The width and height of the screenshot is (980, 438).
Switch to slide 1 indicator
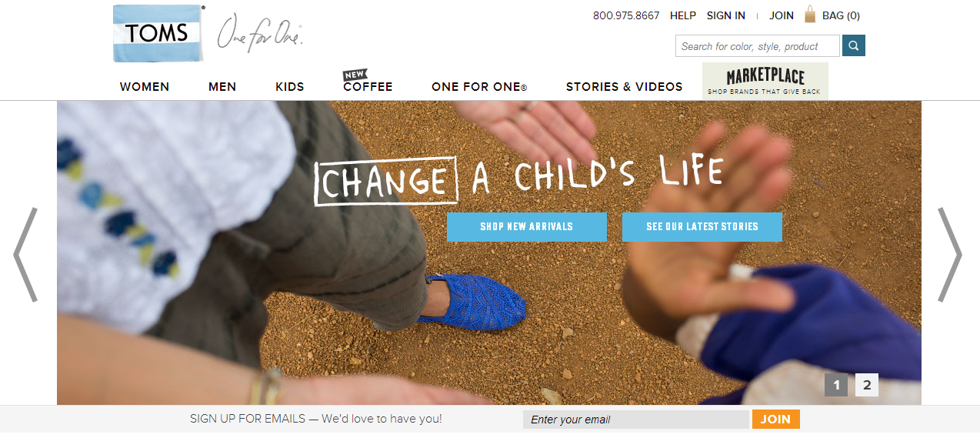836,385
